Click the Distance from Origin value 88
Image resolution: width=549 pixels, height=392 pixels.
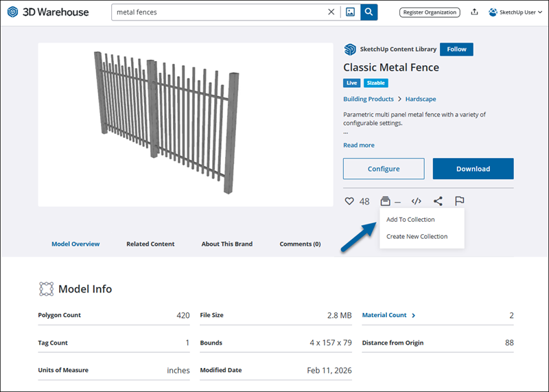click(x=509, y=343)
